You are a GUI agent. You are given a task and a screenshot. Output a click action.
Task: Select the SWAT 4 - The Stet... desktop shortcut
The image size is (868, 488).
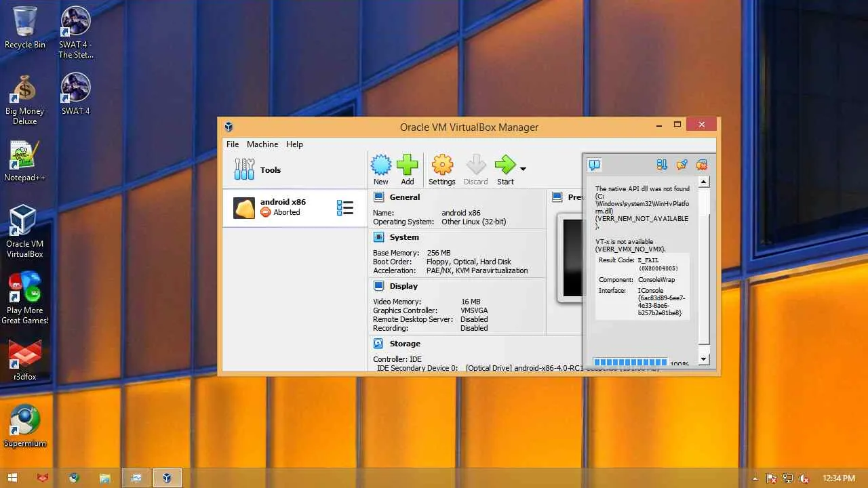[76, 33]
